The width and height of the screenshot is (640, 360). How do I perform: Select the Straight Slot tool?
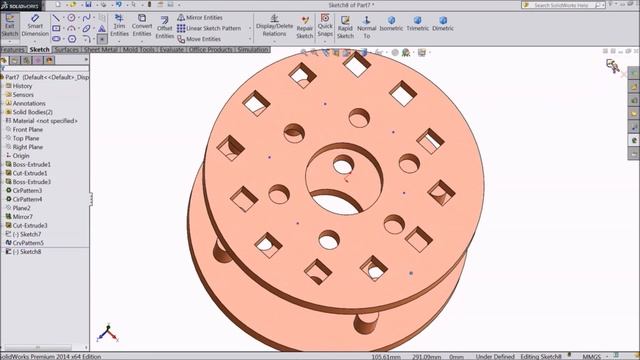56,39
